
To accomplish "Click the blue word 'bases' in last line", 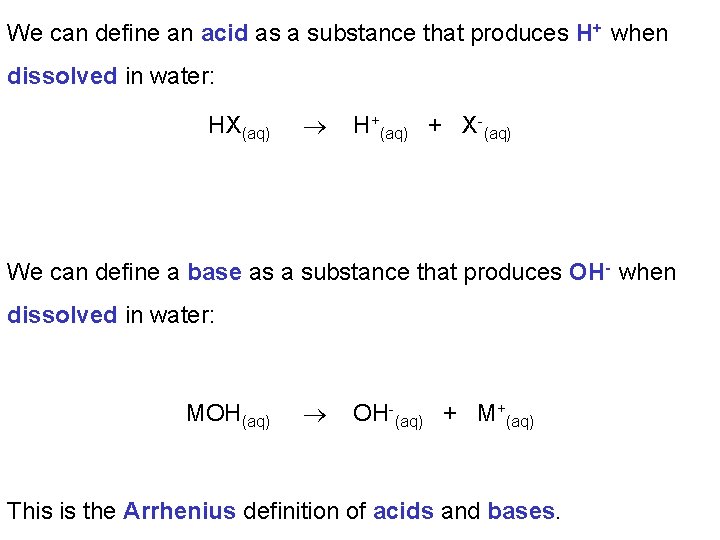I will pyautogui.click(x=521, y=511).
